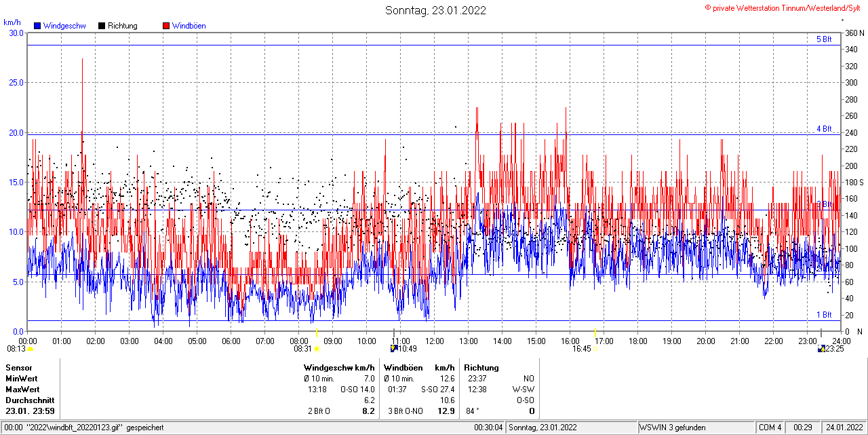The width and height of the screenshot is (868, 435).
Task: Click the chart title Sonntag, 23.01.2022
Action: 435,10
